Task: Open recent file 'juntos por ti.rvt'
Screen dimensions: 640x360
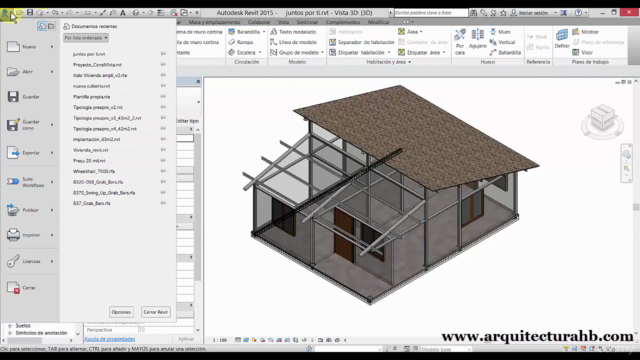Action: click(x=89, y=54)
